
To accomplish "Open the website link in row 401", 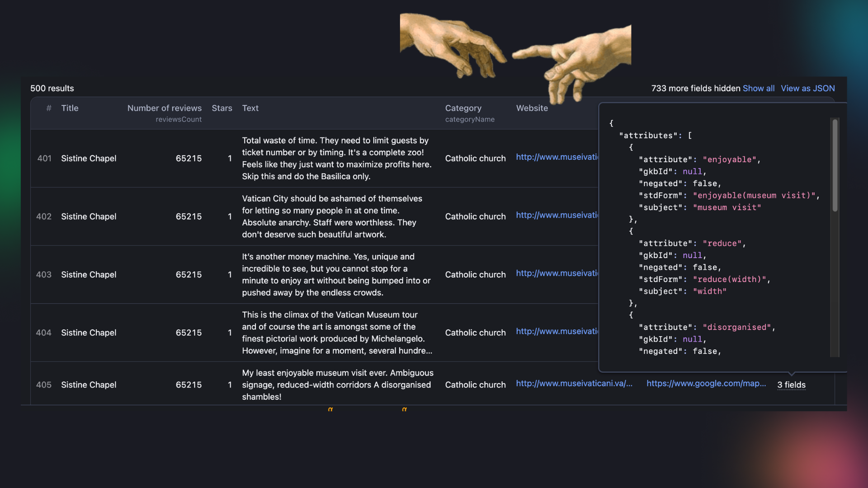I will (x=557, y=157).
